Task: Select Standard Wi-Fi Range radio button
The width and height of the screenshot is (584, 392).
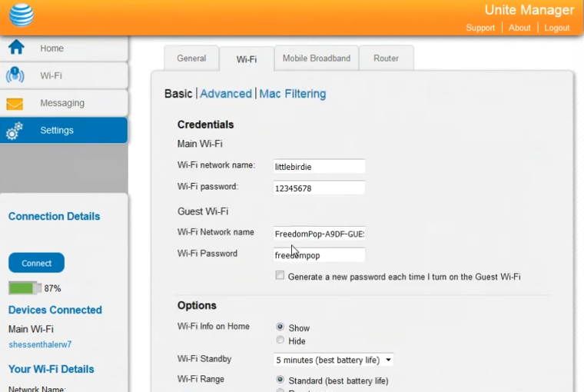Action: (x=280, y=380)
